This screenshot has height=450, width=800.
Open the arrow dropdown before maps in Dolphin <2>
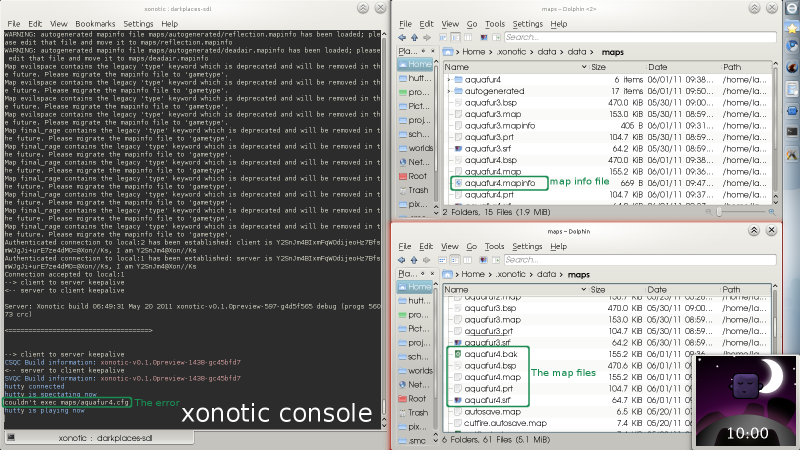593,52
